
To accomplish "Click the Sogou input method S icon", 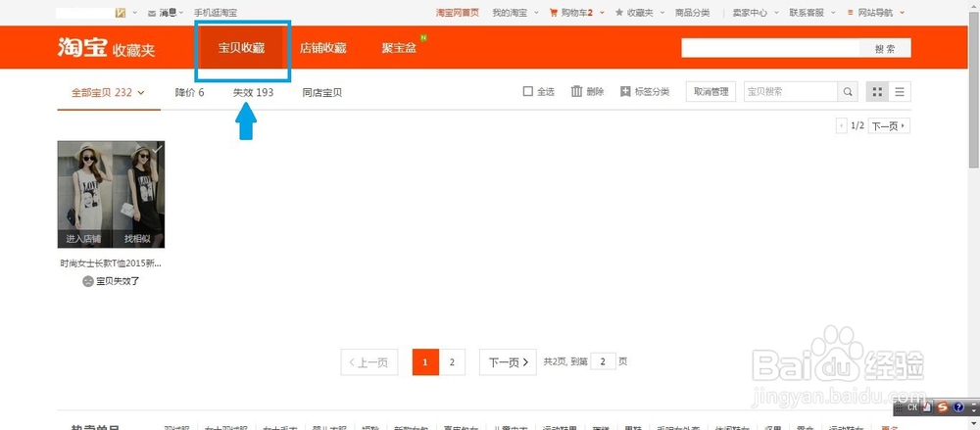I will [942, 407].
